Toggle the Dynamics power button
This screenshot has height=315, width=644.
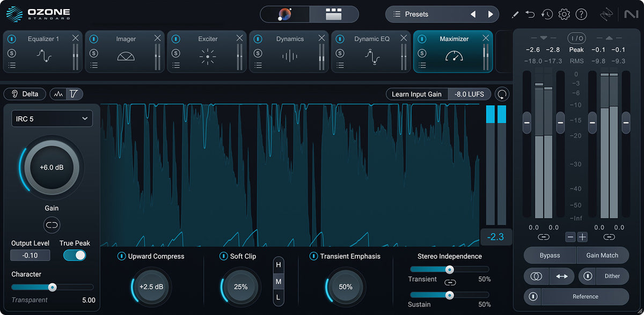point(258,39)
